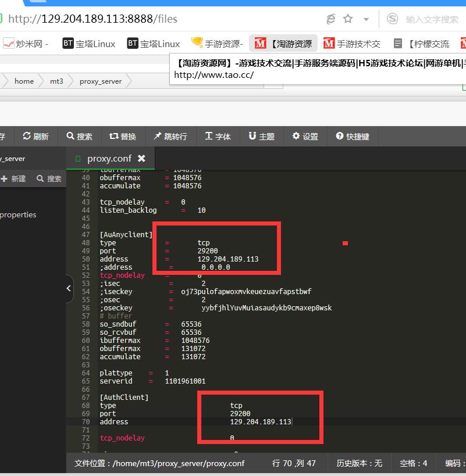The image size is (466, 476).
Task: Close the proxy.conf tab
Action: click(x=141, y=158)
